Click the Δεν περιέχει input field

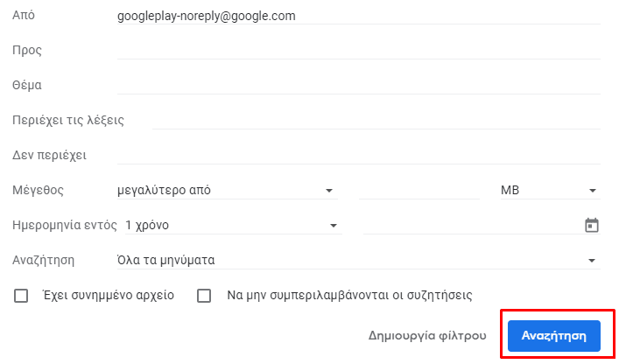tap(358, 156)
